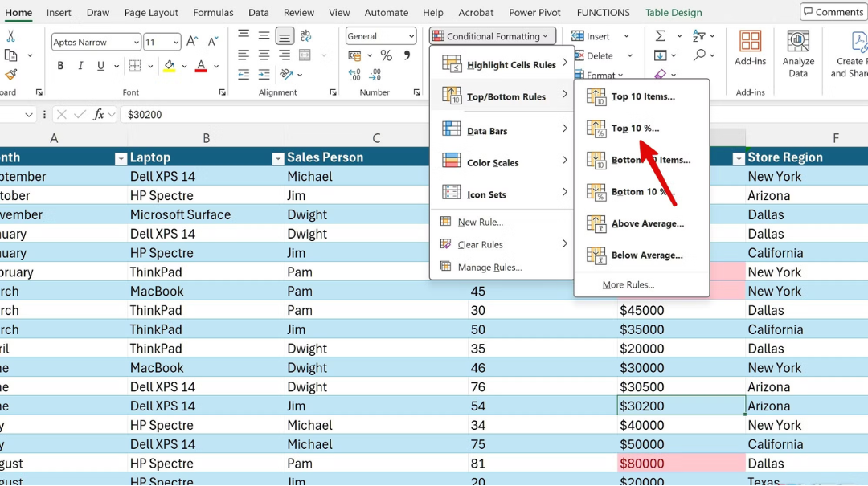Viewport: 868px width, 486px height.
Task: Click the Cut scissors icon
Action: (10, 36)
